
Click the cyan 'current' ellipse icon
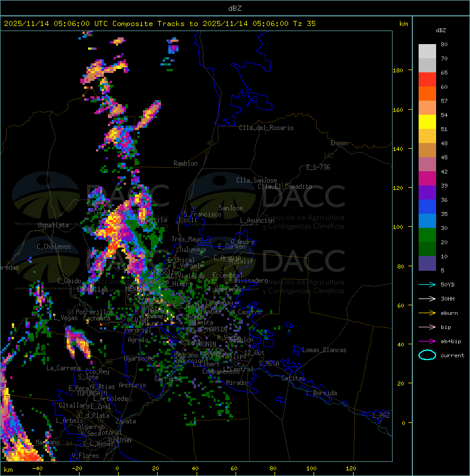pyautogui.click(x=427, y=355)
